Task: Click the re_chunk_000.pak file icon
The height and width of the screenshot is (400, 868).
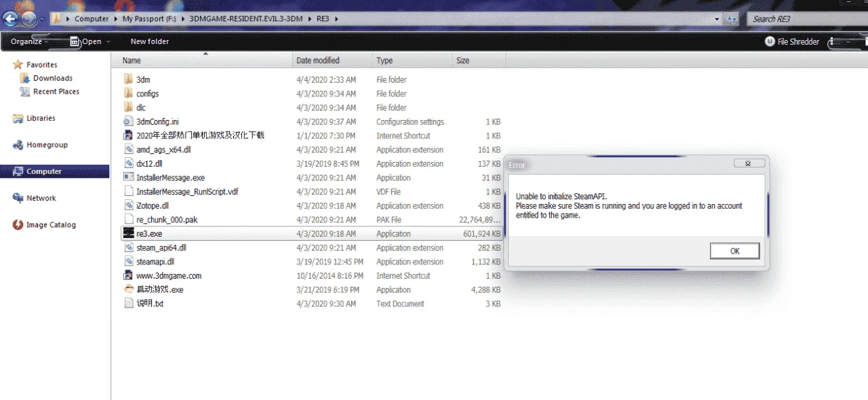Action: pos(129,220)
